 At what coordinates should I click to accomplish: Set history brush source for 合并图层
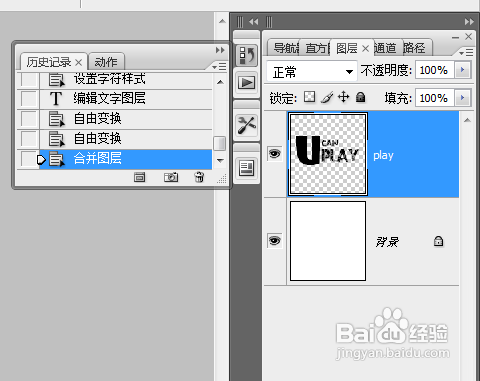click(x=29, y=159)
